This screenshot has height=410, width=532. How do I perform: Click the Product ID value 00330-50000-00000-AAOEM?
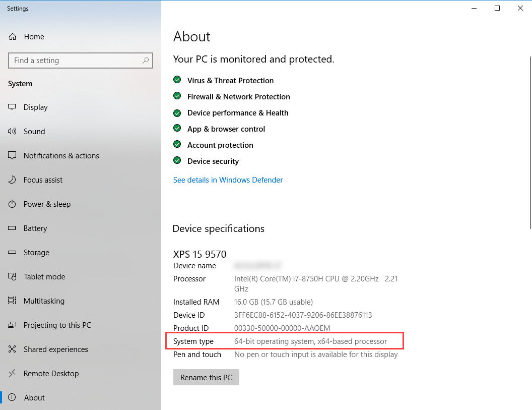(x=282, y=328)
